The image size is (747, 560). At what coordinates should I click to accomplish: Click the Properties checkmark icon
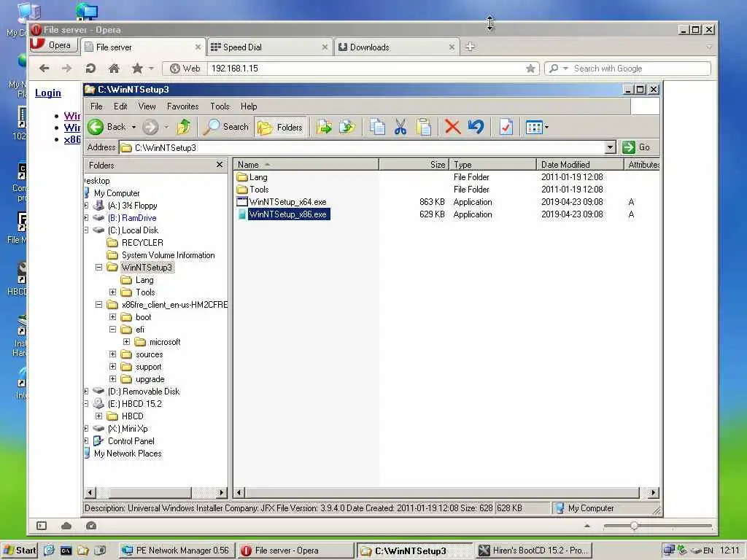(x=506, y=127)
